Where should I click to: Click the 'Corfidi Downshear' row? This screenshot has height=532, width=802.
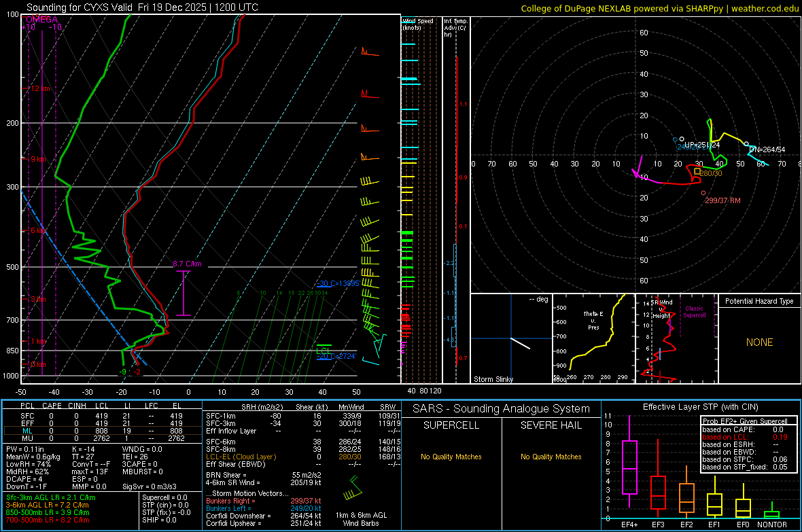(264, 516)
